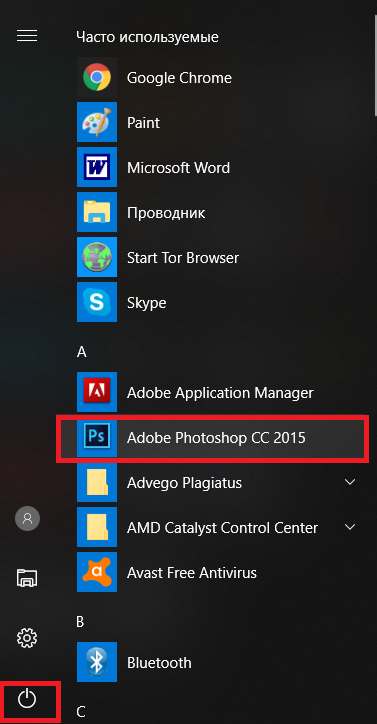Open the hamburger menu icon
Viewport: 377px width, 724px height.
(x=27, y=36)
